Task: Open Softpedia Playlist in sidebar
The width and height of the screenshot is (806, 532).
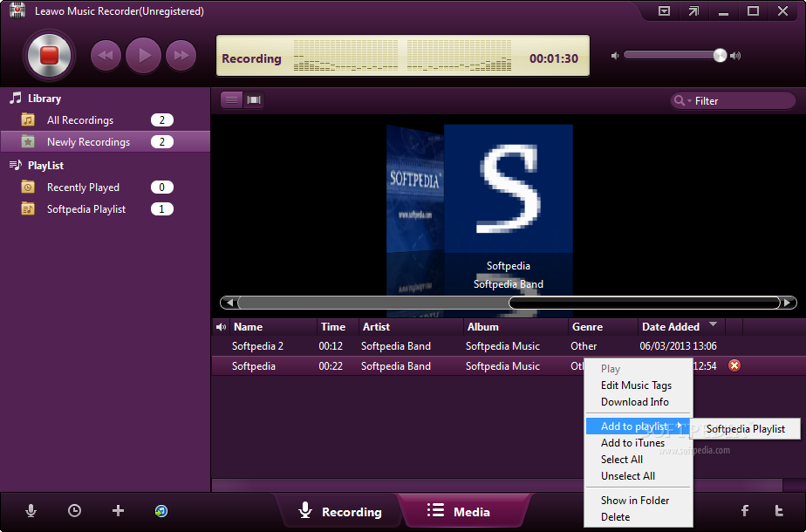Action: click(105, 209)
